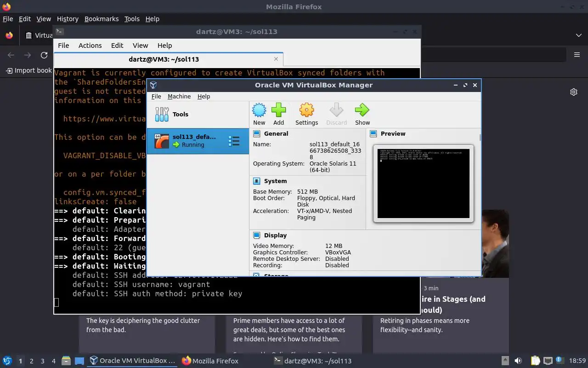The image size is (588, 368).
Task: Click the Firefox View pinned icon
Action: pos(9,35)
